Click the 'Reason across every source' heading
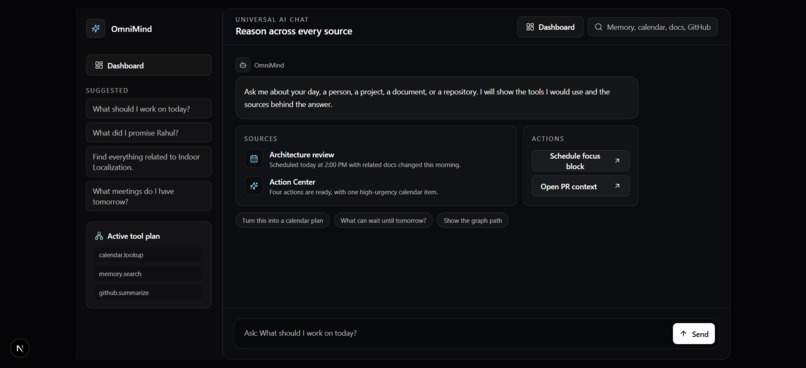 [294, 31]
